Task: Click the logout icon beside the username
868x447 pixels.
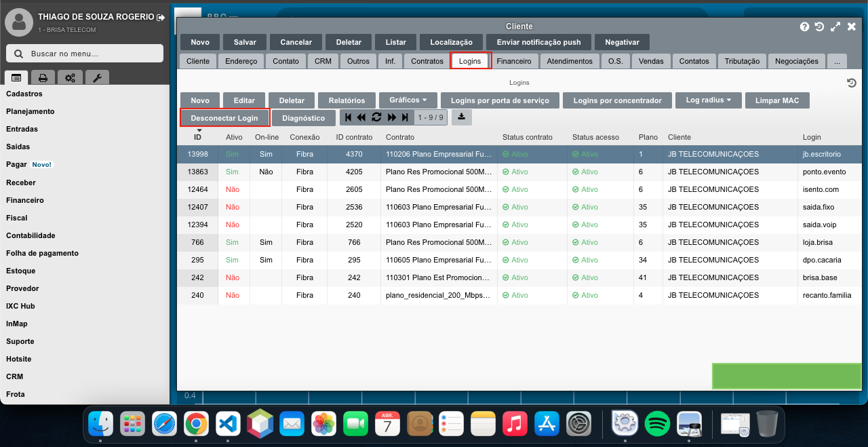Action: pos(160,17)
